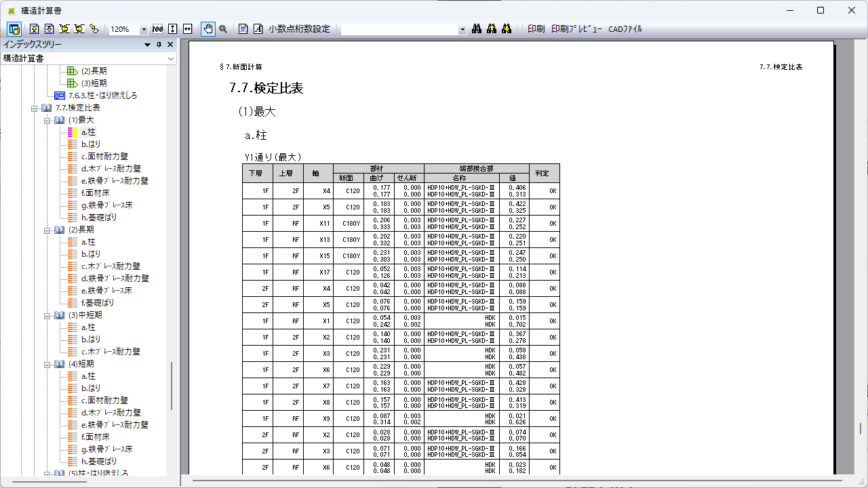
Task: Open the 120% zoom level dropdown
Action: click(144, 30)
